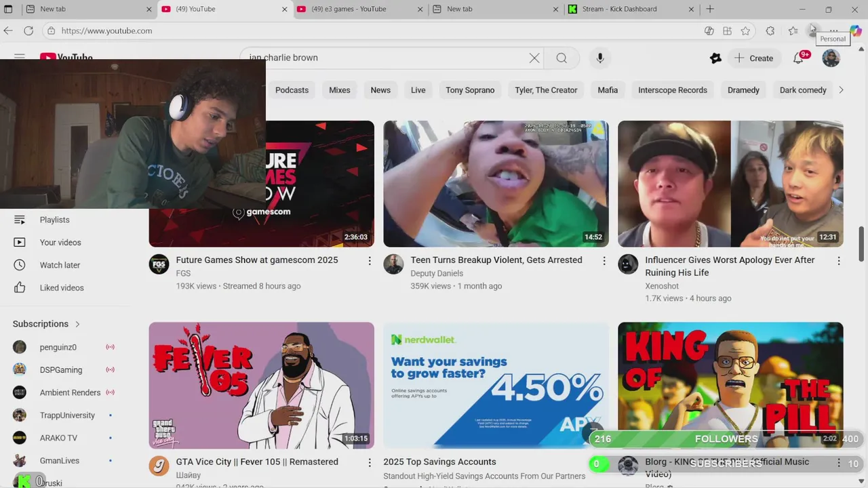The width and height of the screenshot is (868, 488).
Task: Open options menu for GTA Vice City video
Action: tap(370, 463)
